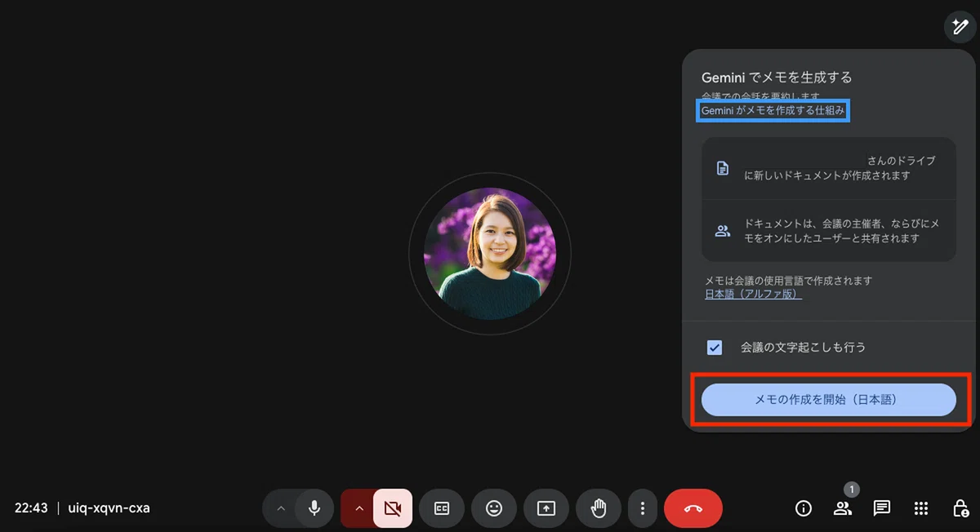
Task: Raise your hand
Action: point(599,508)
